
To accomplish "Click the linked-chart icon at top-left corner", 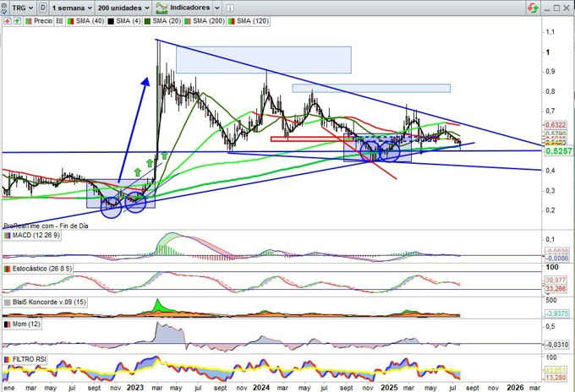I will (3, 8).
